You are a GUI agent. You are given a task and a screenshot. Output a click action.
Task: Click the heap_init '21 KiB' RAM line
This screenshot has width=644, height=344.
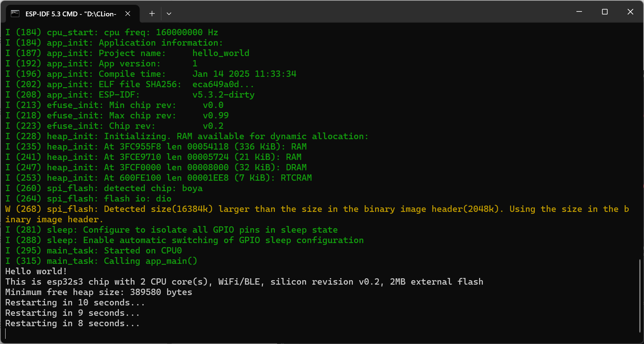(153, 157)
